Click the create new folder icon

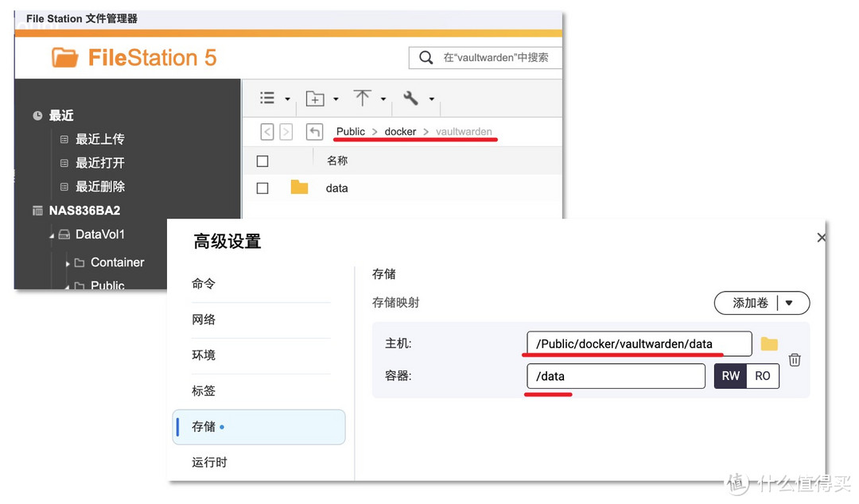coord(316,99)
